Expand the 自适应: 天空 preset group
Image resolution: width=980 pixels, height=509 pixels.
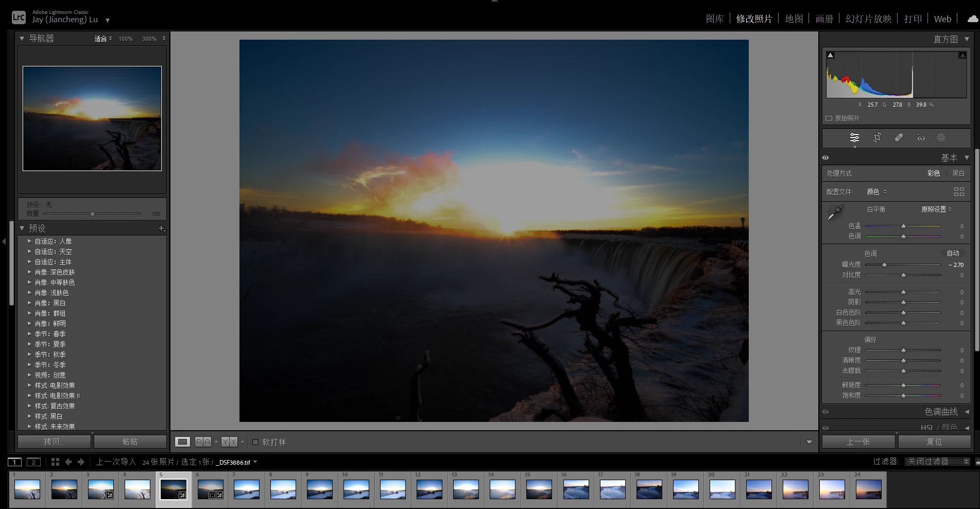pyautogui.click(x=29, y=251)
